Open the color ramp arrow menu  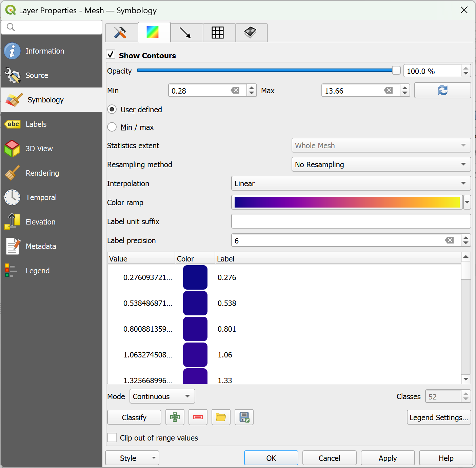[x=467, y=202]
